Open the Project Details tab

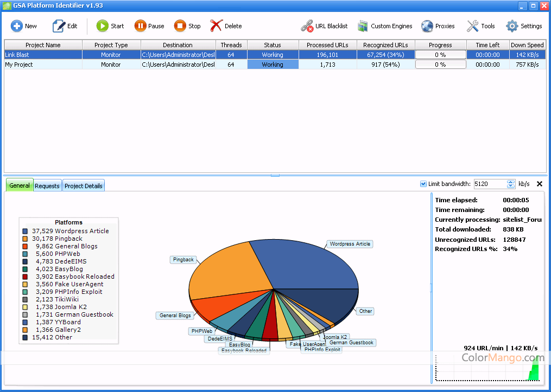click(83, 186)
